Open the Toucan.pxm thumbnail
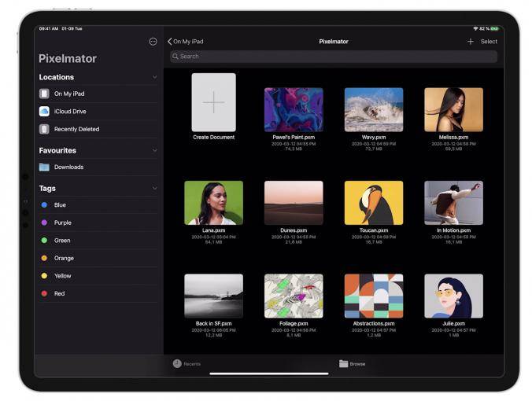This screenshot has height=401, width=532. (x=374, y=203)
